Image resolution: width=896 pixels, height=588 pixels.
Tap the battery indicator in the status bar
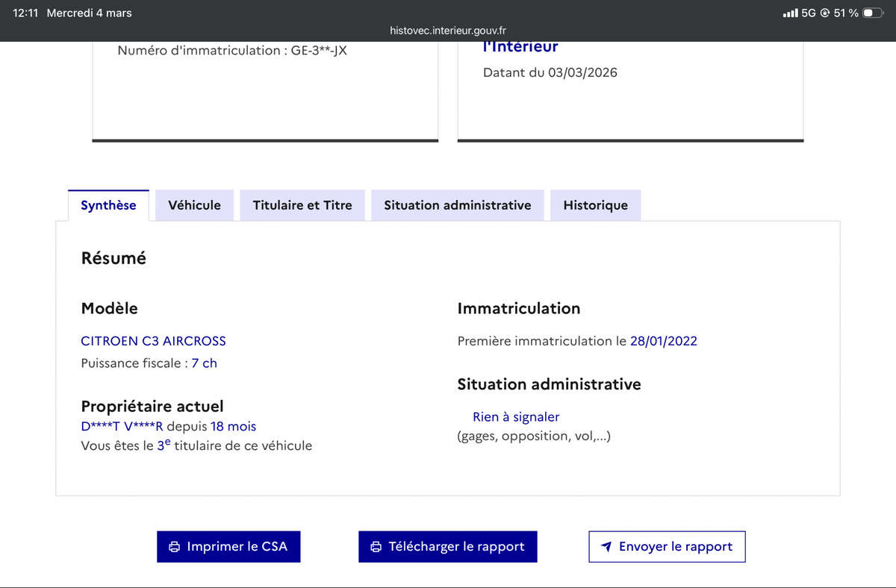tap(874, 12)
